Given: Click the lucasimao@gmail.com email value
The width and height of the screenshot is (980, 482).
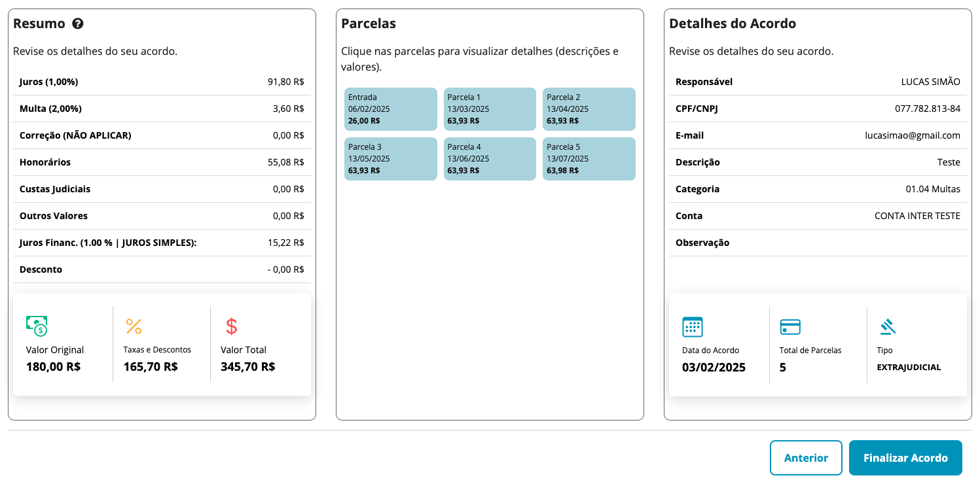Looking at the screenshot, I should [x=913, y=135].
